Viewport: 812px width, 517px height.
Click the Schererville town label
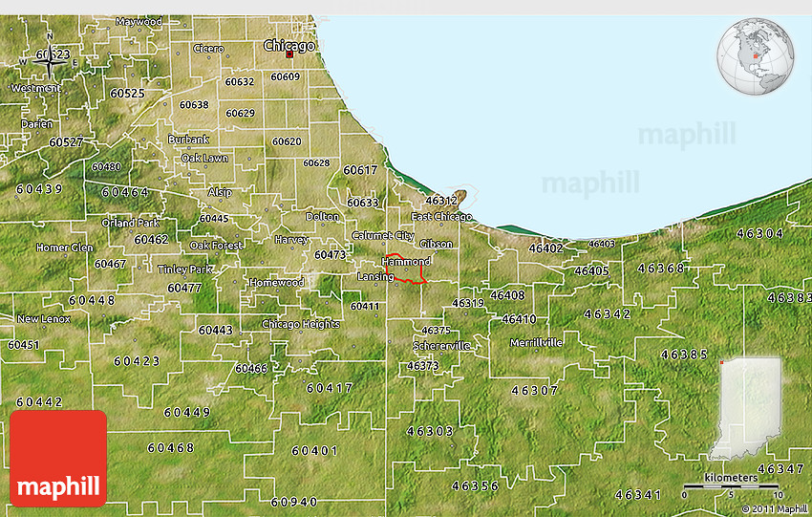tap(440, 345)
